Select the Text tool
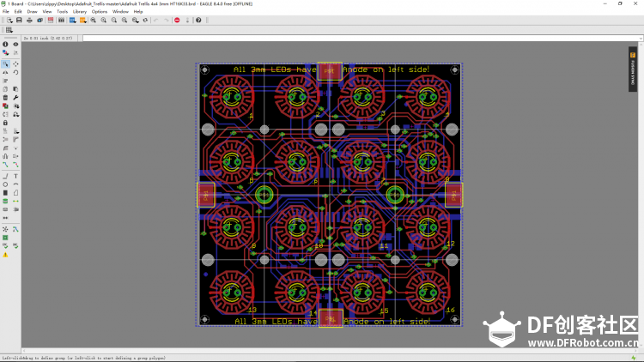This screenshot has height=362, width=644. pos(15,176)
